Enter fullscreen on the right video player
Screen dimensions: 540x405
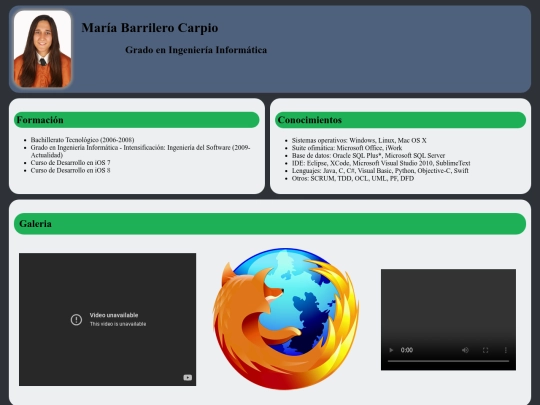pos(485,350)
